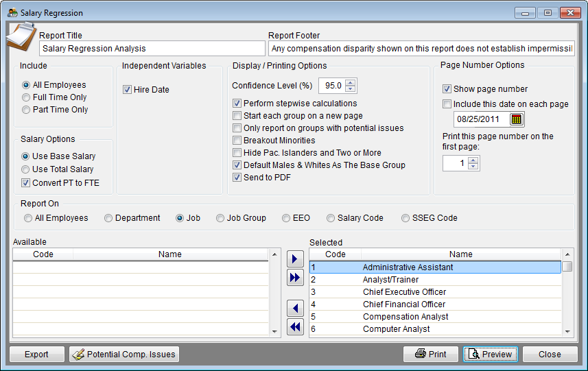Click the clipboard report icon

click(21, 36)
